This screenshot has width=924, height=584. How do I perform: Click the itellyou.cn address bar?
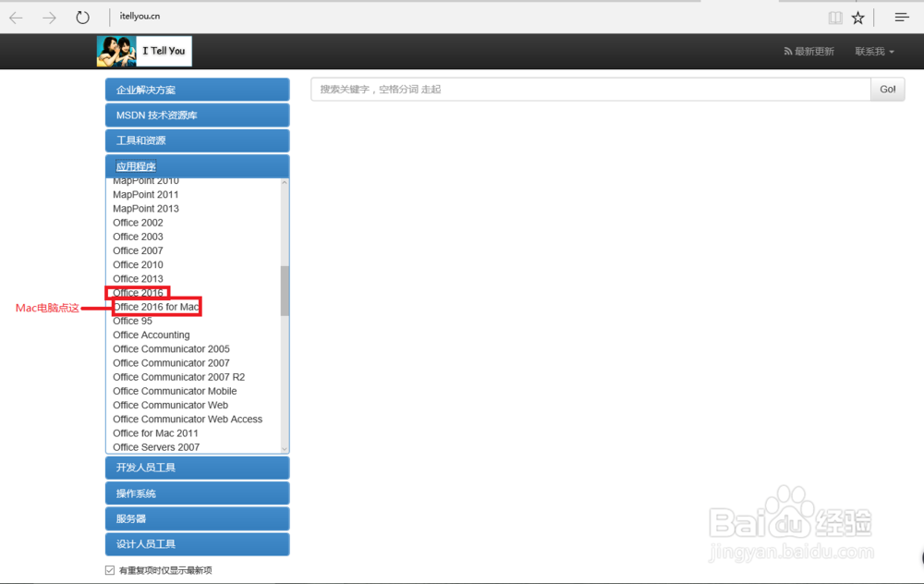pos(140,17)
